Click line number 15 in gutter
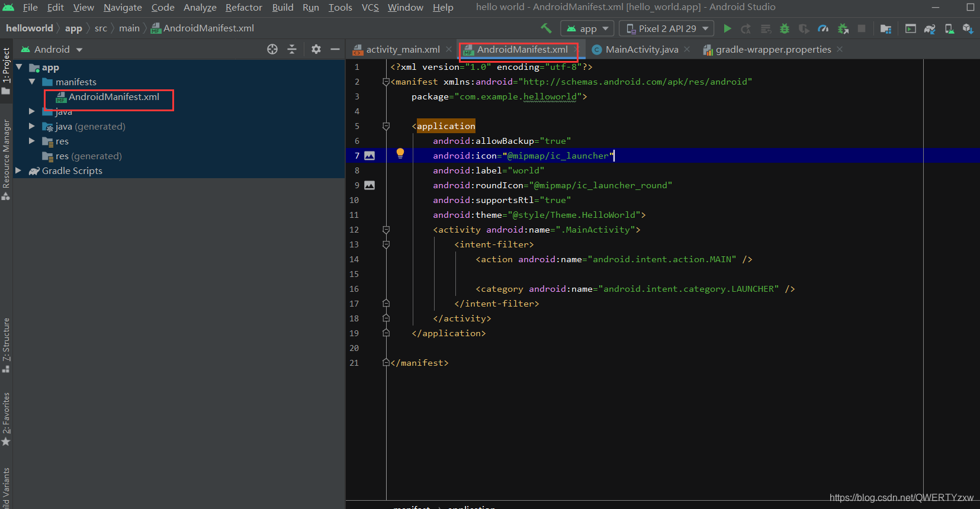 (354, 274)
